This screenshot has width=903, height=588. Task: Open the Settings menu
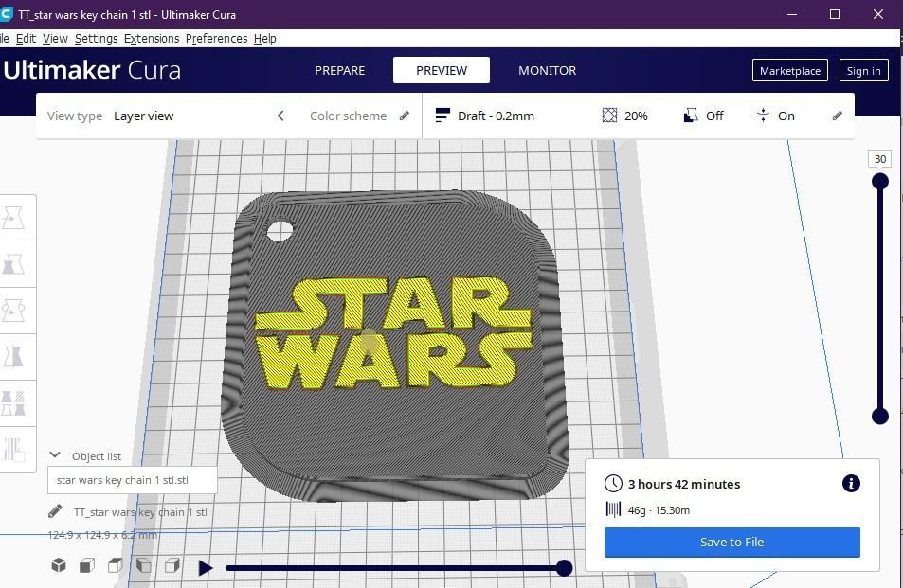click(96, 39)
